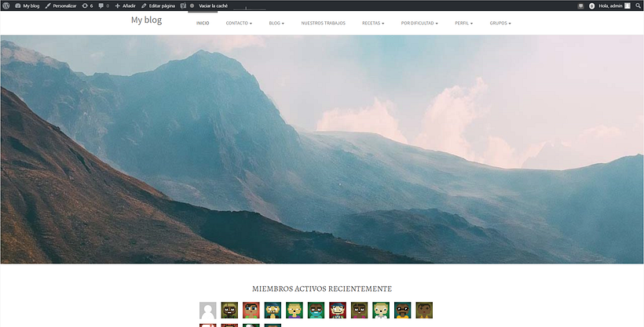Image resolution: width=644 pixels, height=327 pixels.
Task: Click the round 0 counter badge
Action: 592,6
